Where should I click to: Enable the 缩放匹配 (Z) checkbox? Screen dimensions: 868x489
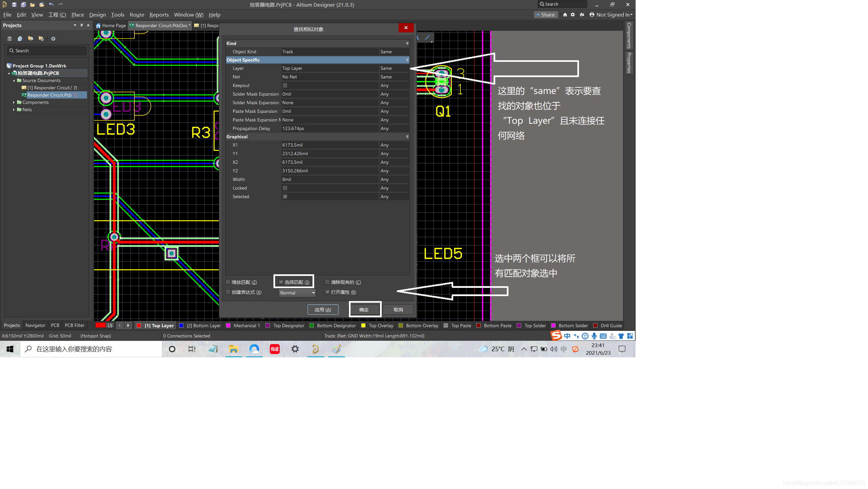(228, 282)
